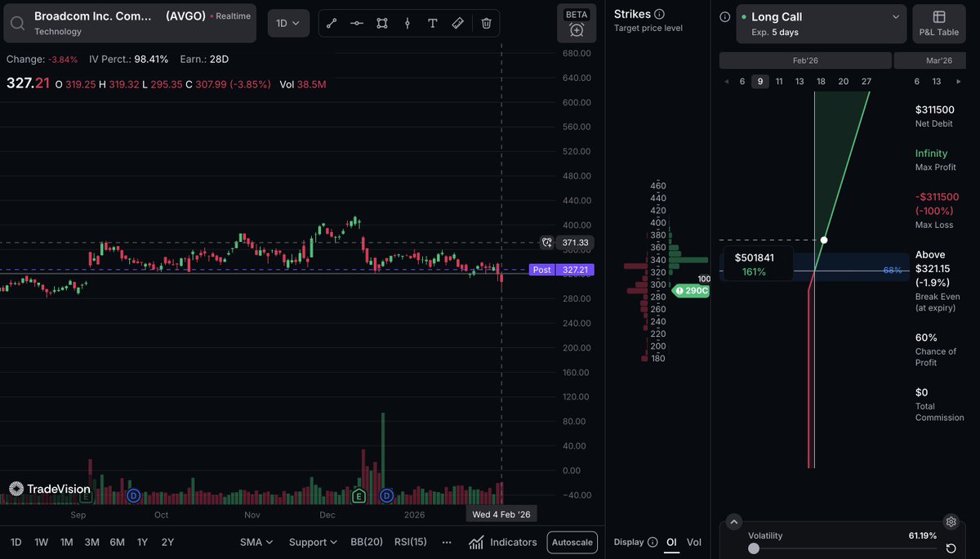Toggle the RSI(15) indicator
The image size is (980, 559).
(411, 542)
